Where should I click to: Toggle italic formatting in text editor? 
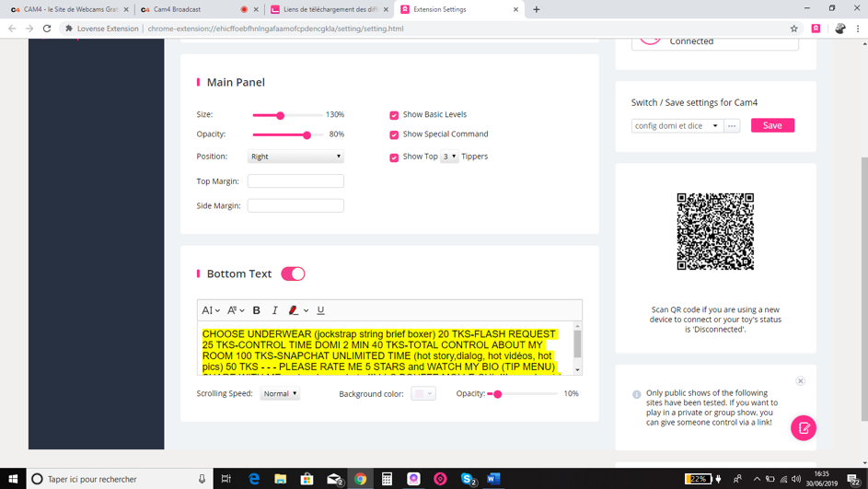tap(274, 310)
